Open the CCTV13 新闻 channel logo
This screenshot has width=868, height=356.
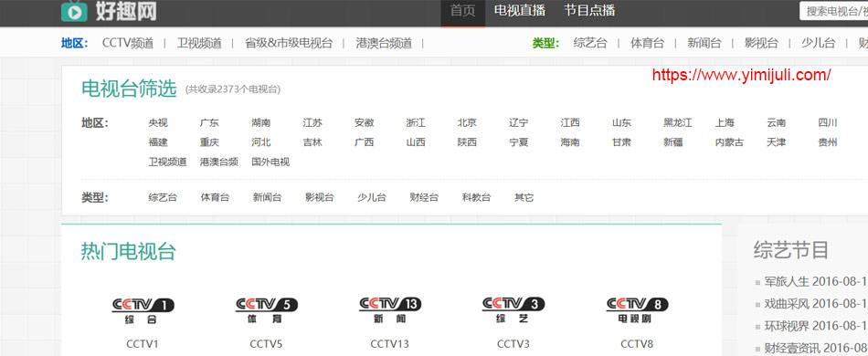click(x=390, y=310)
